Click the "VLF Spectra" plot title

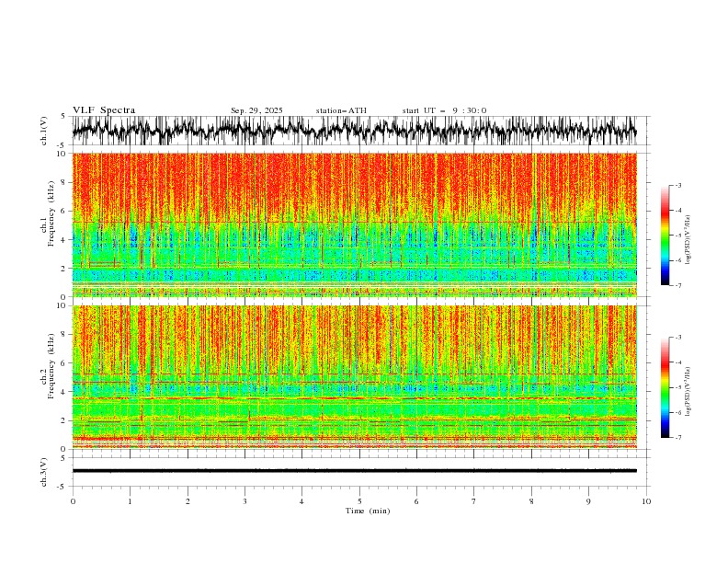coord(104,110)
